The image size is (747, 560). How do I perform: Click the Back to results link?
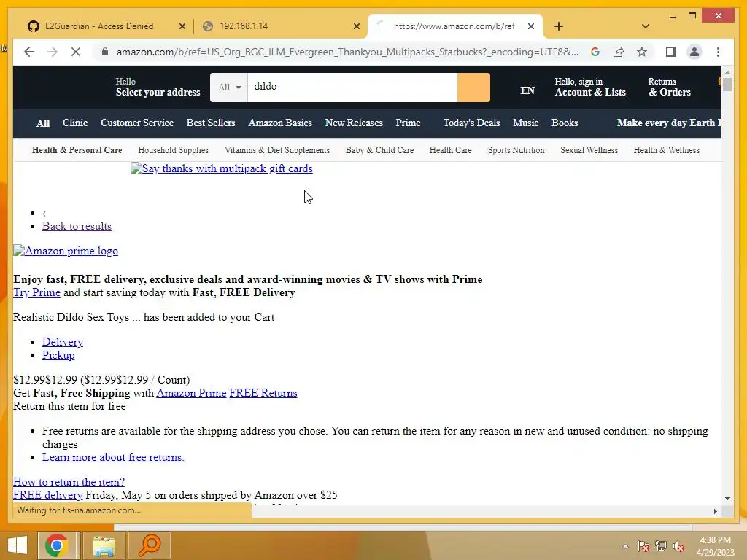[77, 226]
